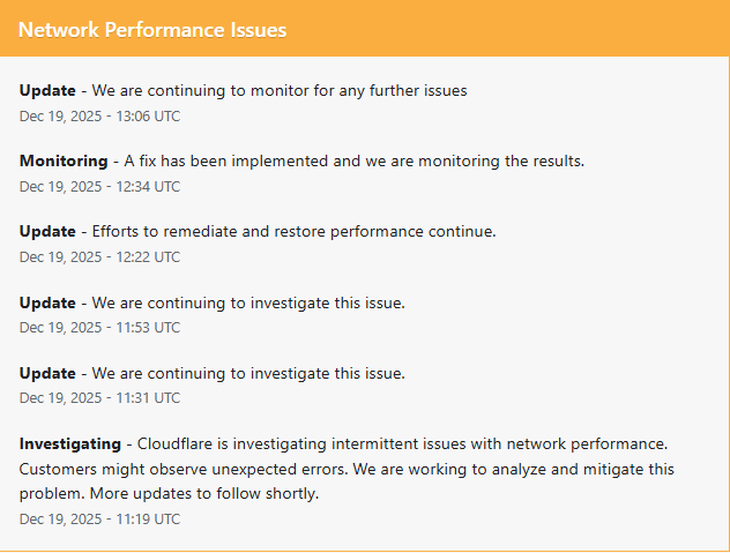Click the "Update" label for 11:31 UTC entry
The image size is (730, 553).
(x=47, y=373)
